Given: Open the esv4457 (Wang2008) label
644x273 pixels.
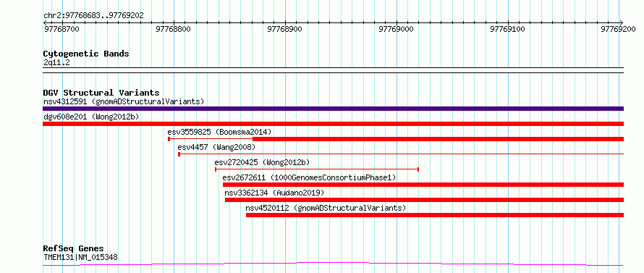Looking at the screenshot, I should [x=216, y=147].
